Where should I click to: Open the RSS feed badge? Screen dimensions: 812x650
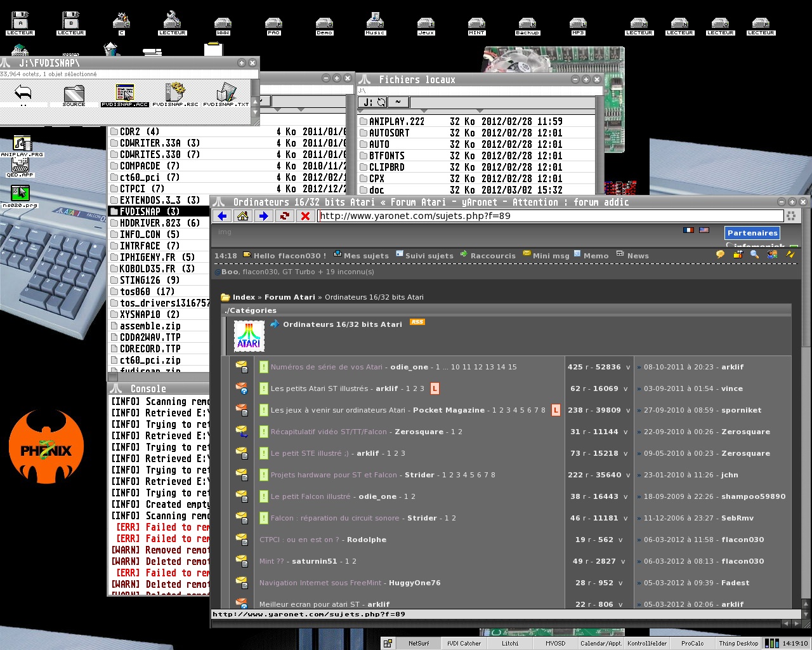pos(417,322)
